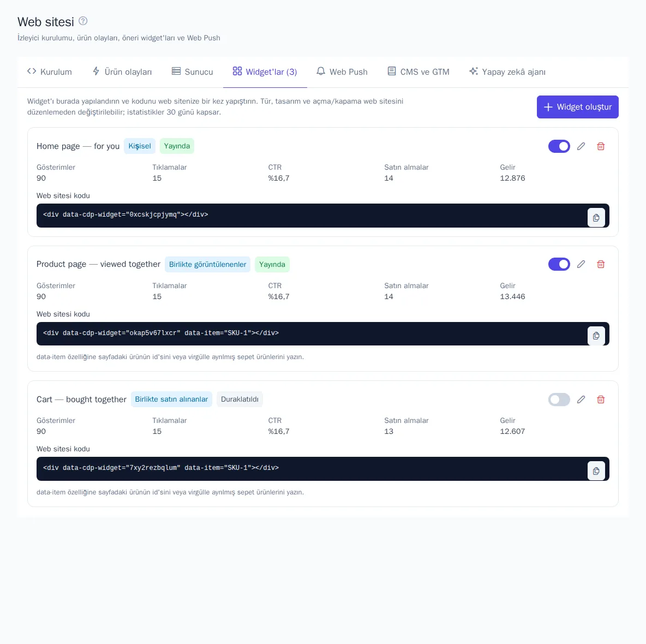The height and width of the screenshot is (644, 646).
Task: Copy the Home page widget code
Action: 596,218
